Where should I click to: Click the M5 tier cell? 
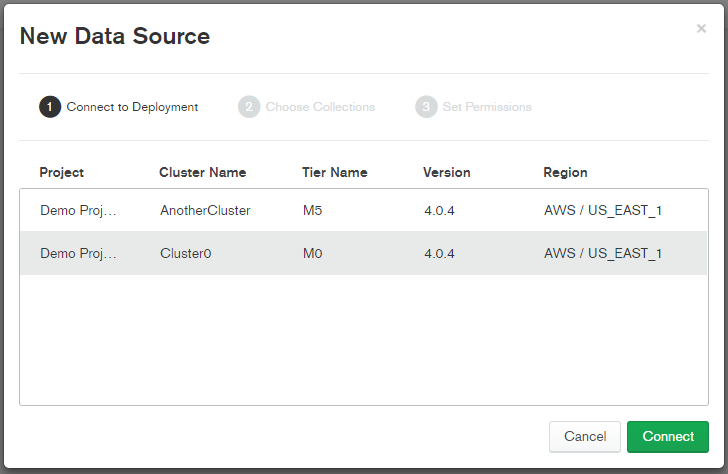(x=312, y=211)
